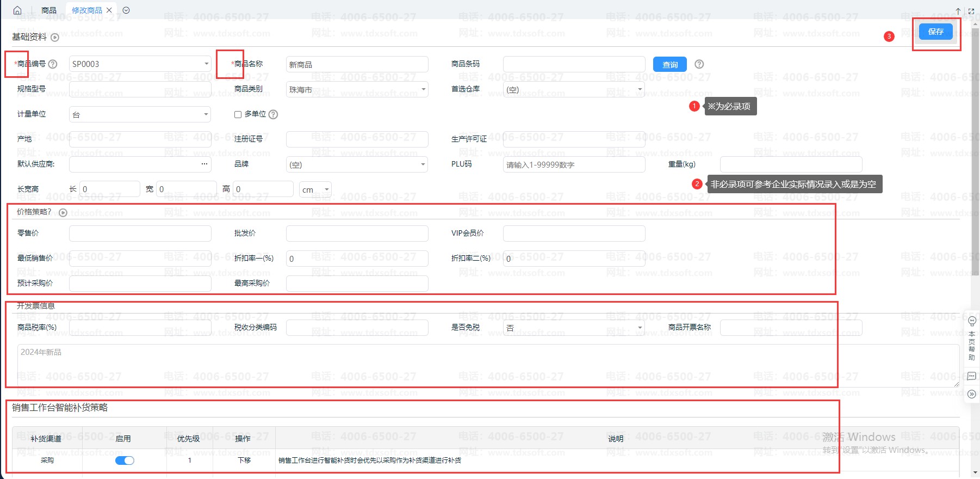This screenshot has width=980, height=479.
Task: Click the help icon beside 多单位
Action: click(x=274, y=114)
